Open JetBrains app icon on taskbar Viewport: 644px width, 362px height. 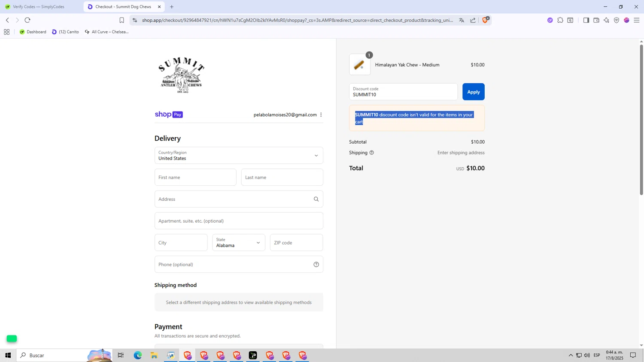[253, 355]
